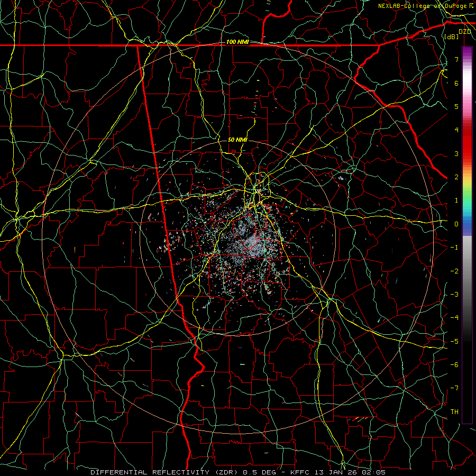476x476 pixels.
Task: Click the "50 NMI" range ring label
Action: coord(237,140)
